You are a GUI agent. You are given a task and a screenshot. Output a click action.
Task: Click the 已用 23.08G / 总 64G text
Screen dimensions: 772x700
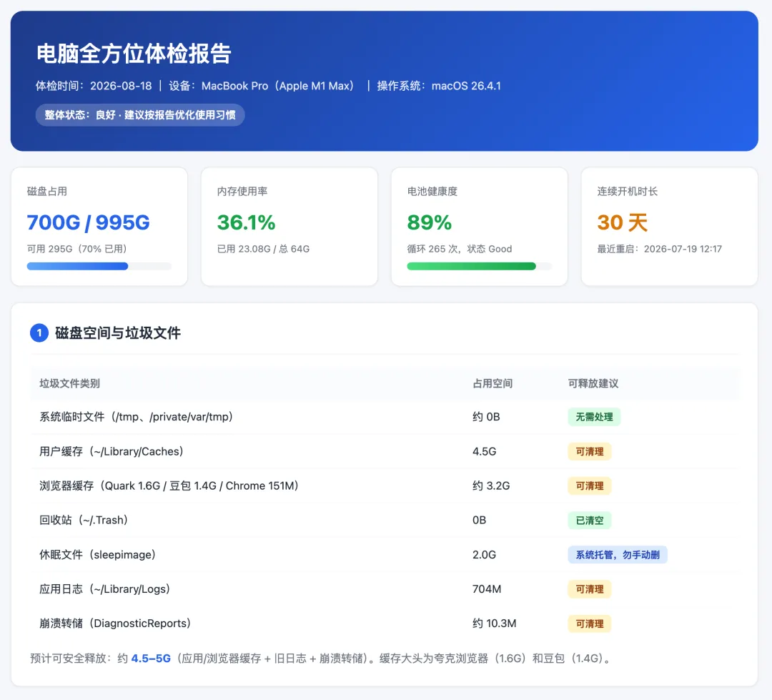point(263,249)
